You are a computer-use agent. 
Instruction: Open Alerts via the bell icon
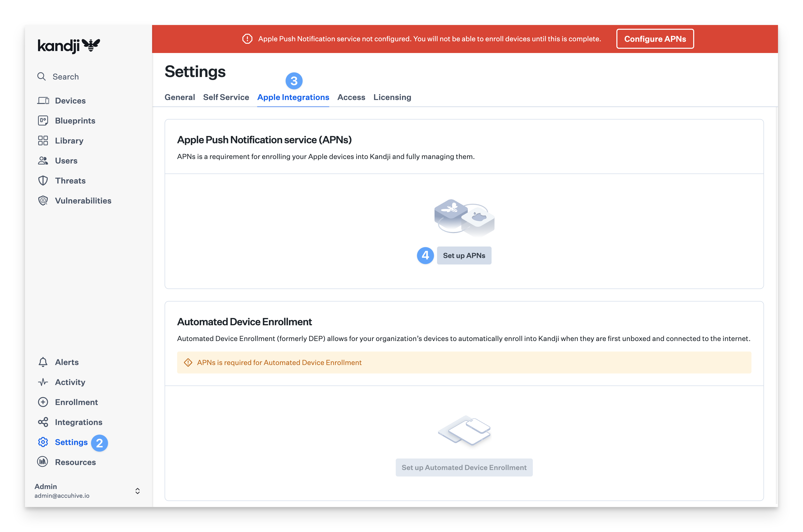click(43, 362)
